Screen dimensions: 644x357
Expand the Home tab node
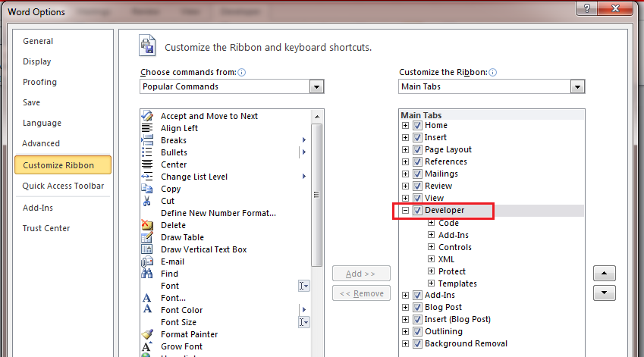tap(405, 125)
